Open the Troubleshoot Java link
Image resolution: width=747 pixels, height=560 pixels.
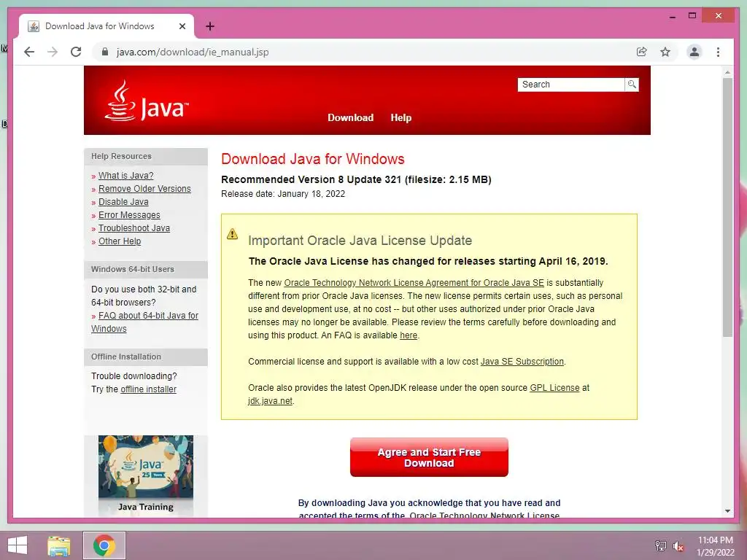point(134,228)
